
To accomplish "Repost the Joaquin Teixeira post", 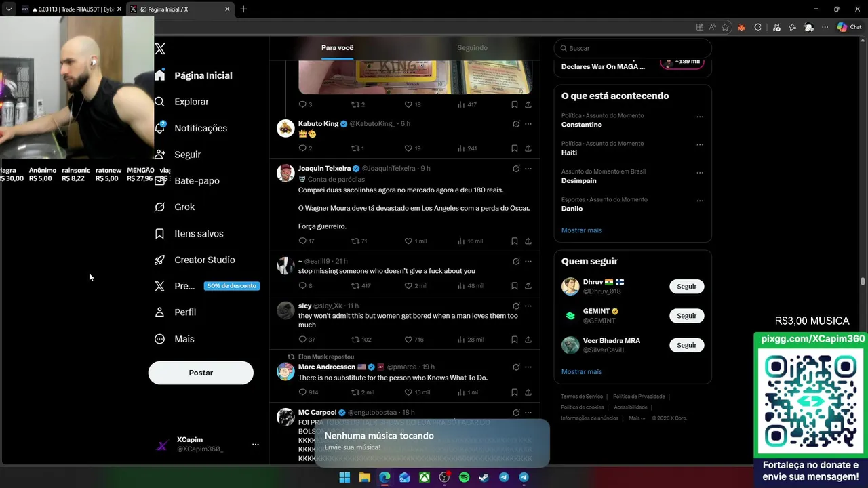I will pos(359,241).
